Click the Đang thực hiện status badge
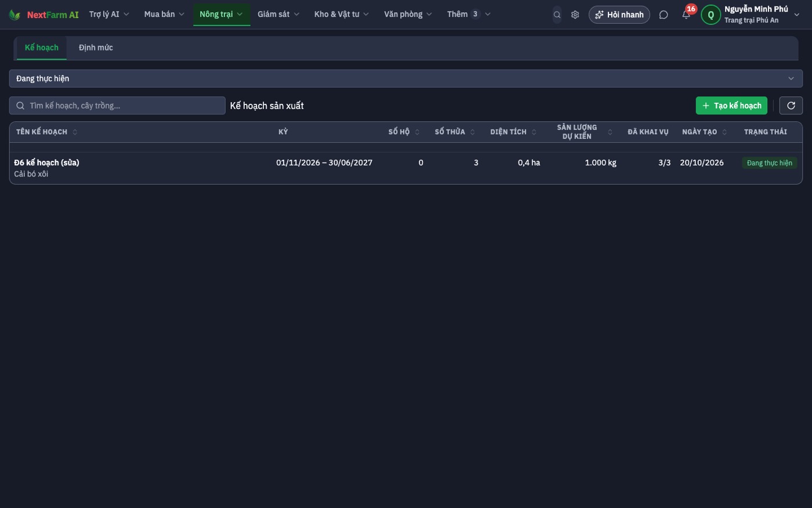The image size is (812, 508). (770, 163)
